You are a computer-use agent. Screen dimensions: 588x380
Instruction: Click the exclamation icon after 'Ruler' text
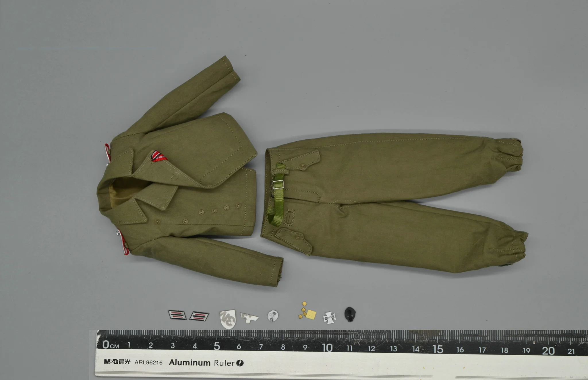pyautogui.click(x=240, y=363)
